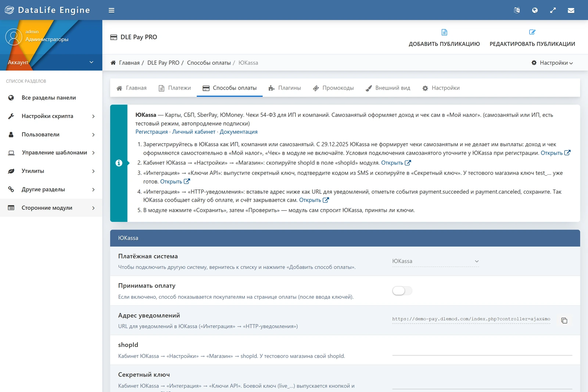
Task: Click the shopId input field
Action: click(x=482, y=350)
